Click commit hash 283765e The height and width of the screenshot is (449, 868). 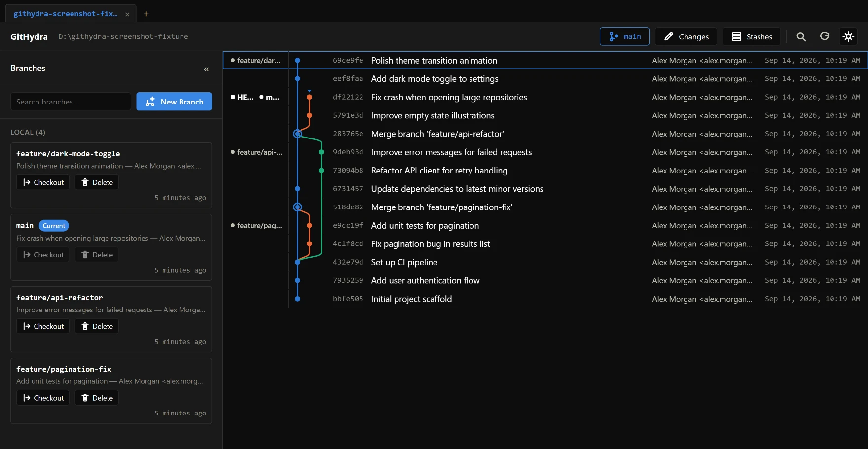click(x=348, y=134)
